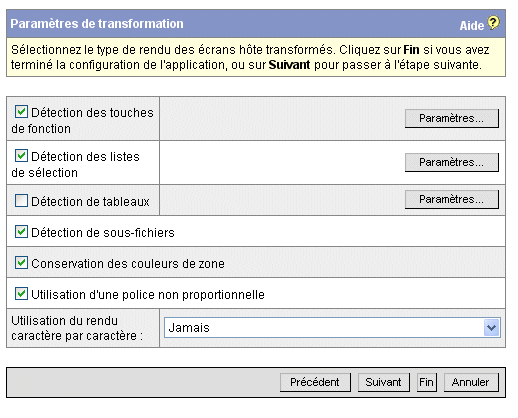Select the Jamais combo box field
The height and width of the screenshot is (418, 518).
332,328
